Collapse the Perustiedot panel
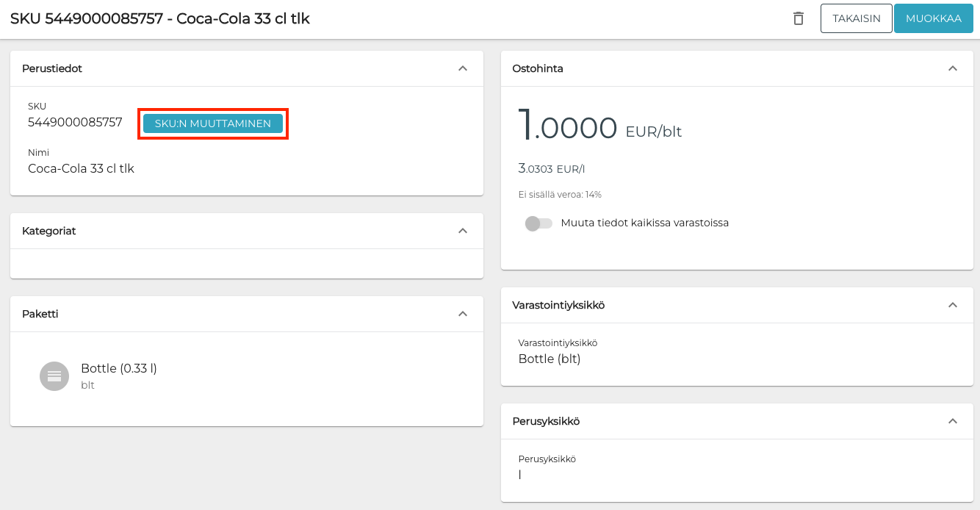The width and height of the screenshot is (980, 510). 463,68
